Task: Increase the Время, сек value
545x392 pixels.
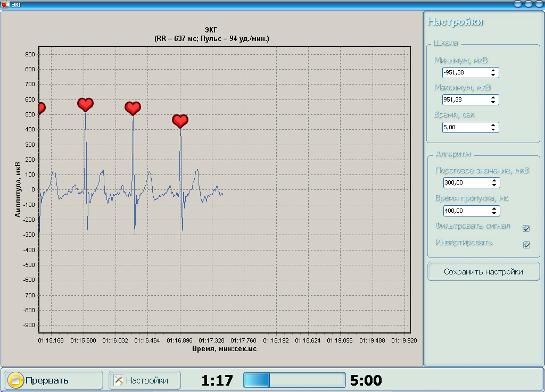Action: pos(493,126)
